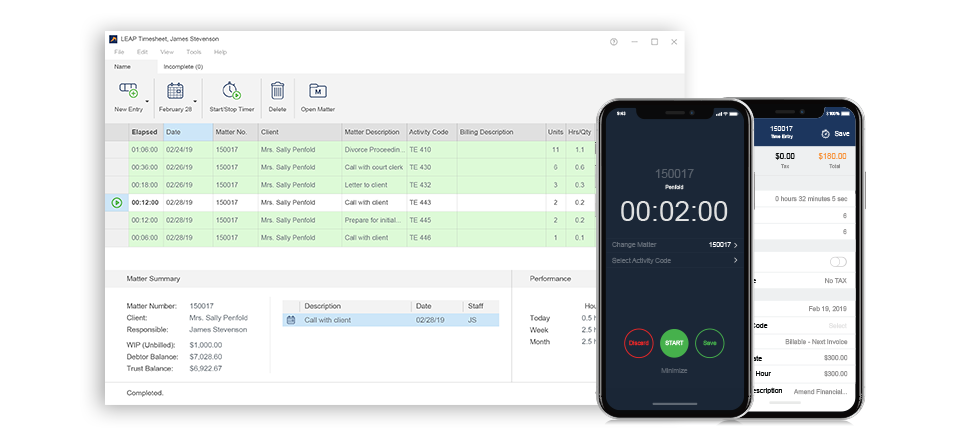This screenshot has width=970, height=434.
Task: Expand the February 28 date dropdown arrow
Action: 195,101
